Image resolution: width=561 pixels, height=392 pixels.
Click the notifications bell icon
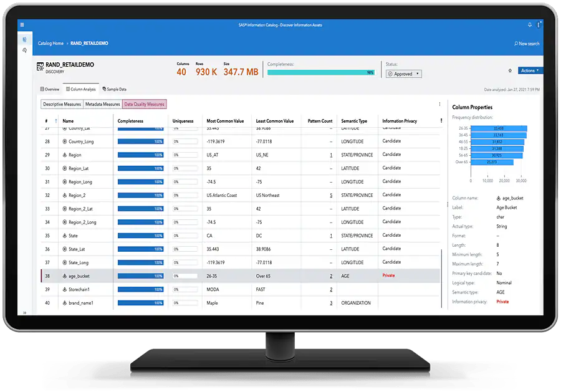pos(530,25)
